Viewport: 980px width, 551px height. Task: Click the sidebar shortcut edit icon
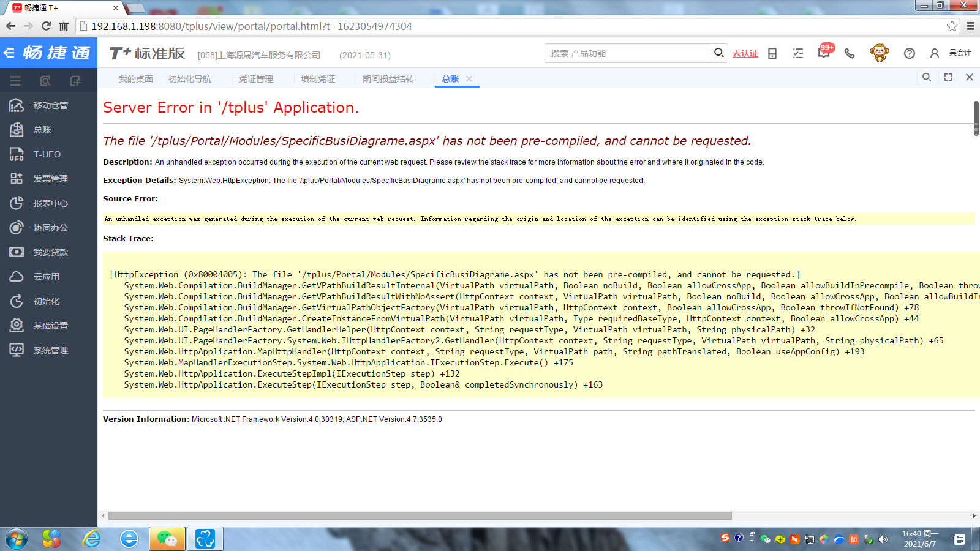click(75, 81)
